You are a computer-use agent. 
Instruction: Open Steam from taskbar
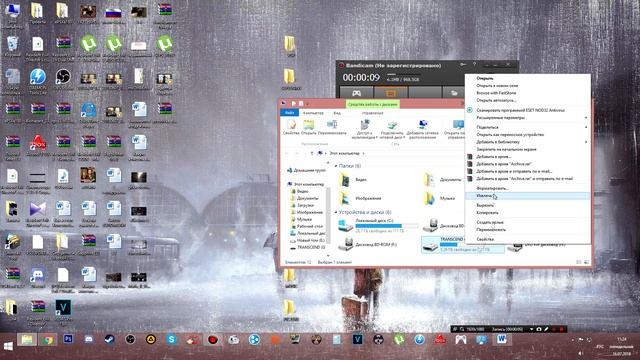point(109,339)
